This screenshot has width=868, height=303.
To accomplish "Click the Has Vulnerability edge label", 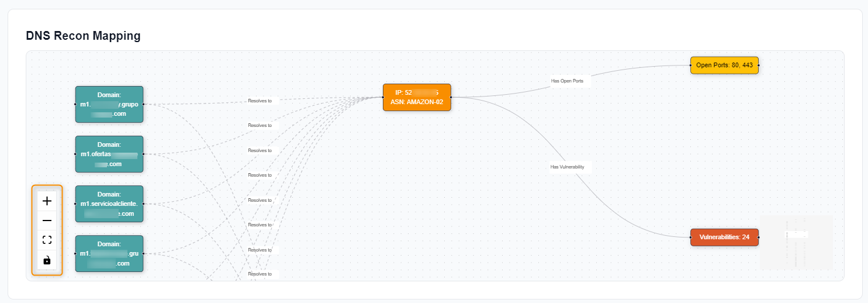I will (567, 167).
